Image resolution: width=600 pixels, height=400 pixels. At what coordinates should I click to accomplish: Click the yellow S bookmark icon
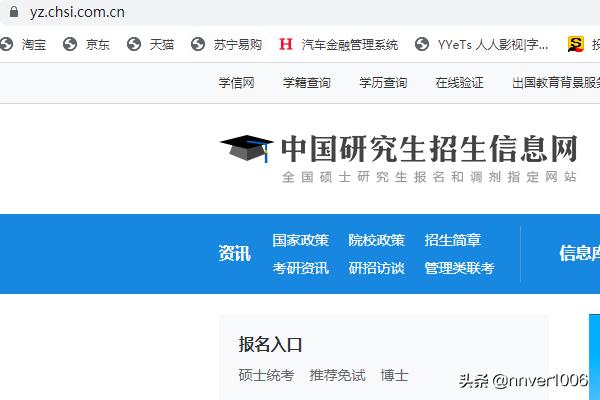click(x=576, y=44)
